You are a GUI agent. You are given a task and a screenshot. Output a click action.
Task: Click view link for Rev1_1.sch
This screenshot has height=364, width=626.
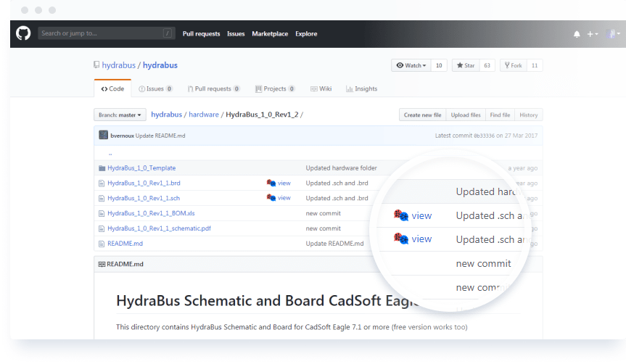click(x=284, y=197)
